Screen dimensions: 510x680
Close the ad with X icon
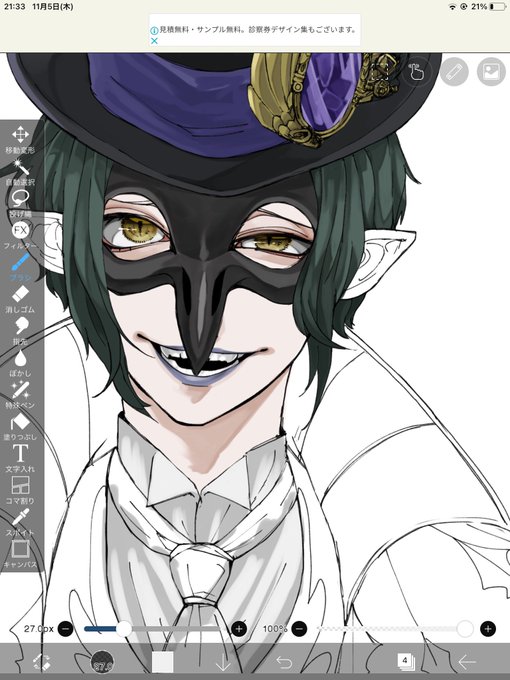coord(154,41)
